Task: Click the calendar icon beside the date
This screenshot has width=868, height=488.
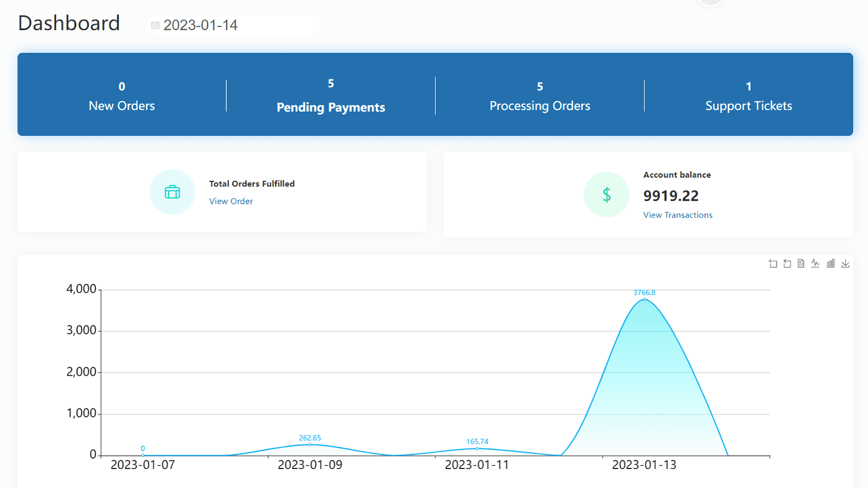Action: pos(155,25)
